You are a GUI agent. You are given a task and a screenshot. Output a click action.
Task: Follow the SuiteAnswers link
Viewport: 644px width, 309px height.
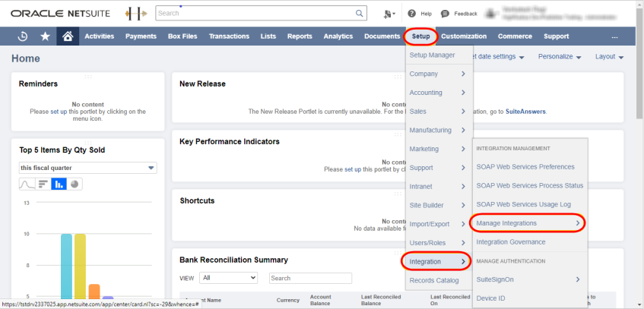[523, 112]
